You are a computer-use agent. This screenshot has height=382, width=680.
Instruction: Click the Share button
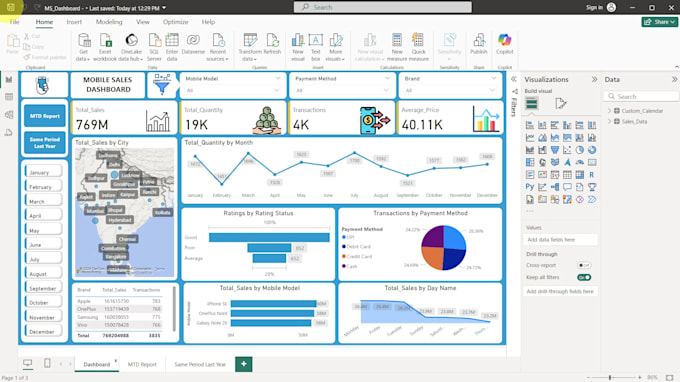tap(659, 22)
